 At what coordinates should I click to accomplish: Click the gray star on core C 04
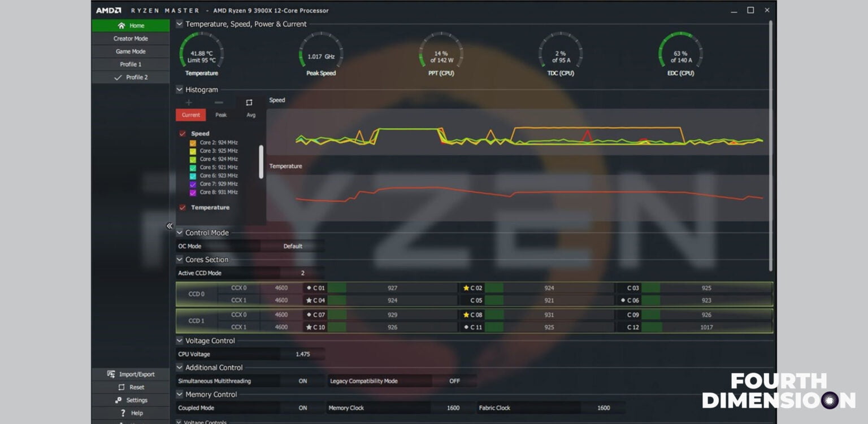[x=309, y=300]
